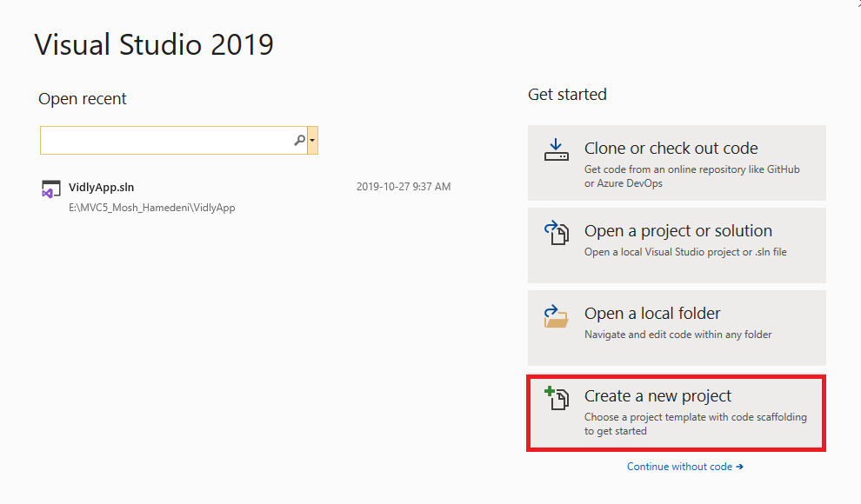The height and width of the screenshot is (504, 861).
Task: Click the arrow after Continue without code
Action: click(739, 467)
